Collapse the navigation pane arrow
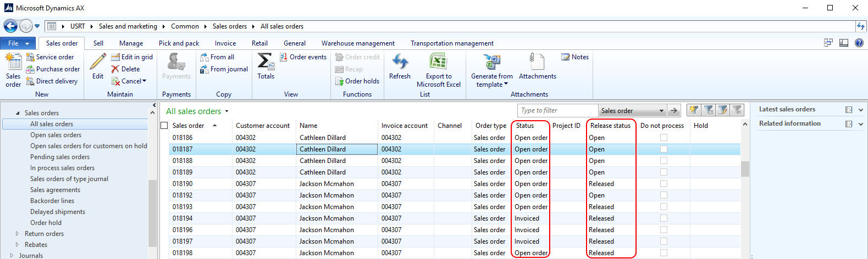868x259 pixels. click(154, 105)
